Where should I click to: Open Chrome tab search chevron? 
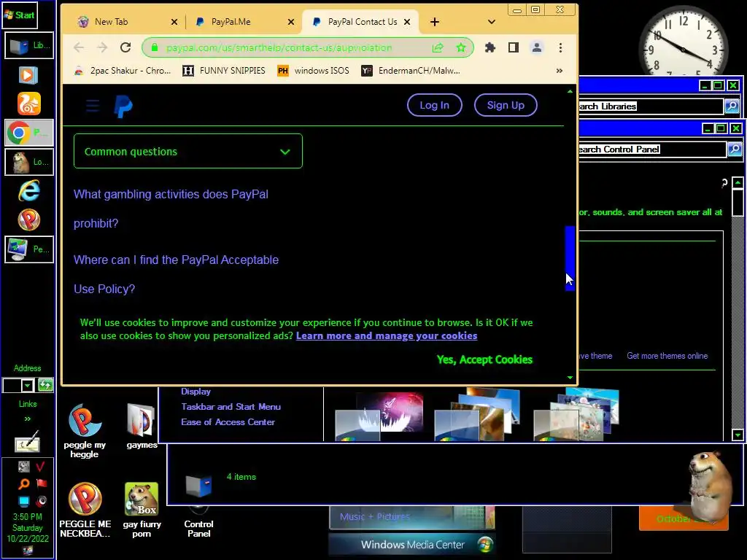point(492,22)
